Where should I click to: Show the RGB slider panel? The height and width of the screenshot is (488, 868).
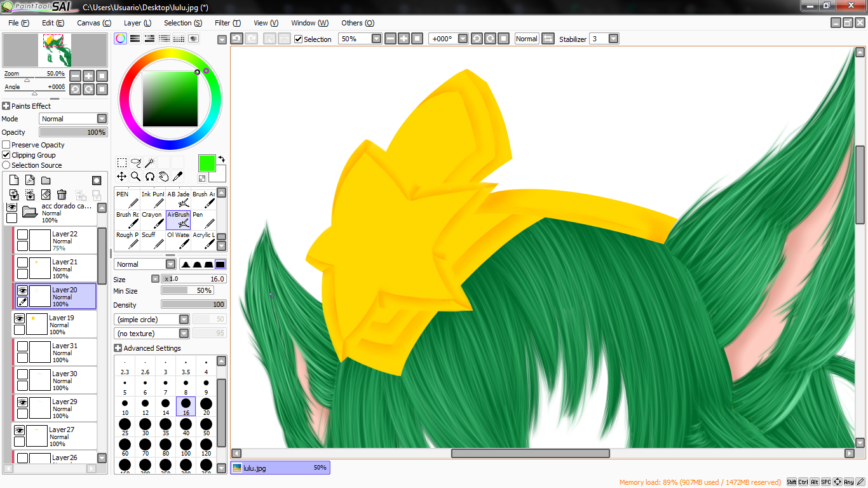coord(135,39)
